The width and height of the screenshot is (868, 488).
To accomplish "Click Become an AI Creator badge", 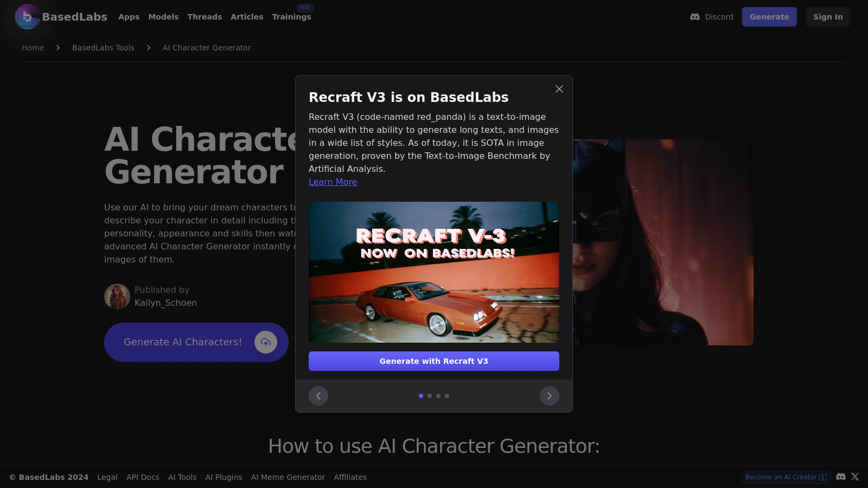I will [786, 477].
